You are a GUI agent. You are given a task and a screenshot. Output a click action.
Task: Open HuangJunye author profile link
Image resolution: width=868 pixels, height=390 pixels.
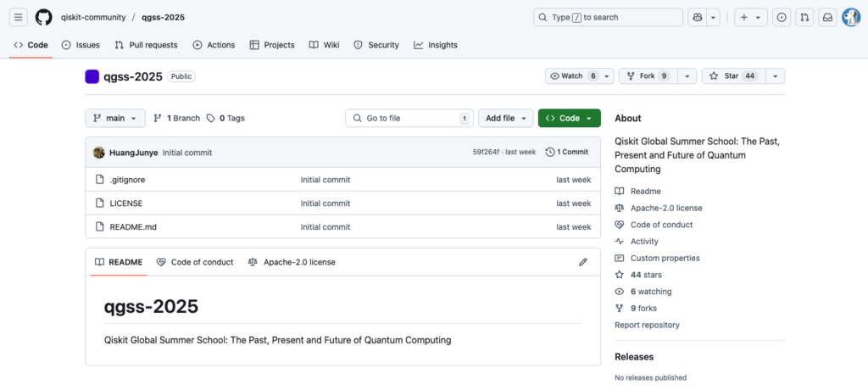tap(133, 153)
